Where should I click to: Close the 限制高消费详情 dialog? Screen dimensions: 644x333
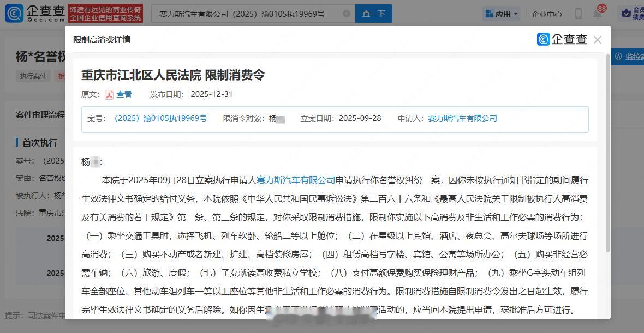click(598, 40)
